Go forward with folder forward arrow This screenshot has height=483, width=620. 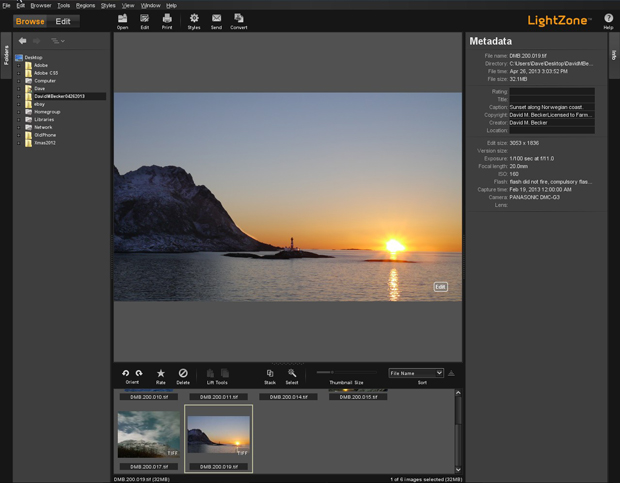click(x=36, y=41)
